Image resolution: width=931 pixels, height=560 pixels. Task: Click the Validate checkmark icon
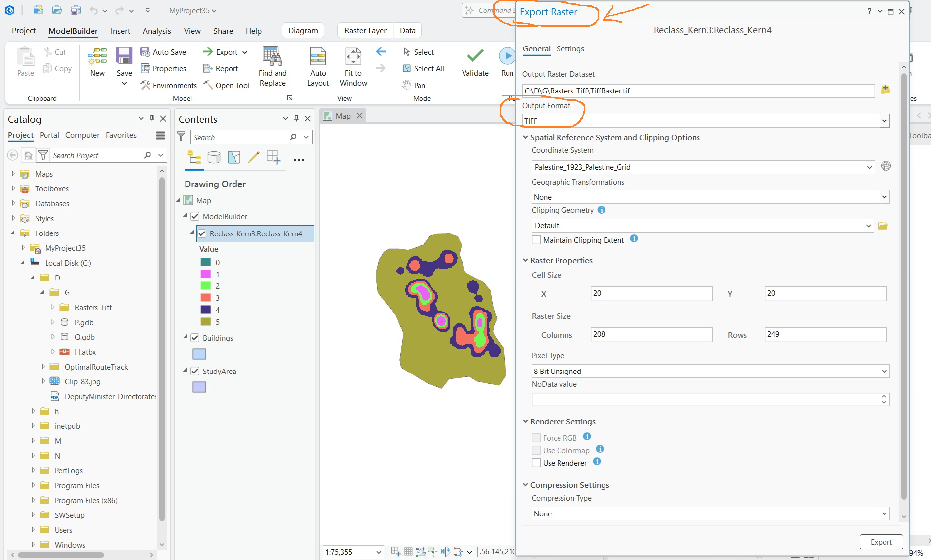tap(475, 56)
